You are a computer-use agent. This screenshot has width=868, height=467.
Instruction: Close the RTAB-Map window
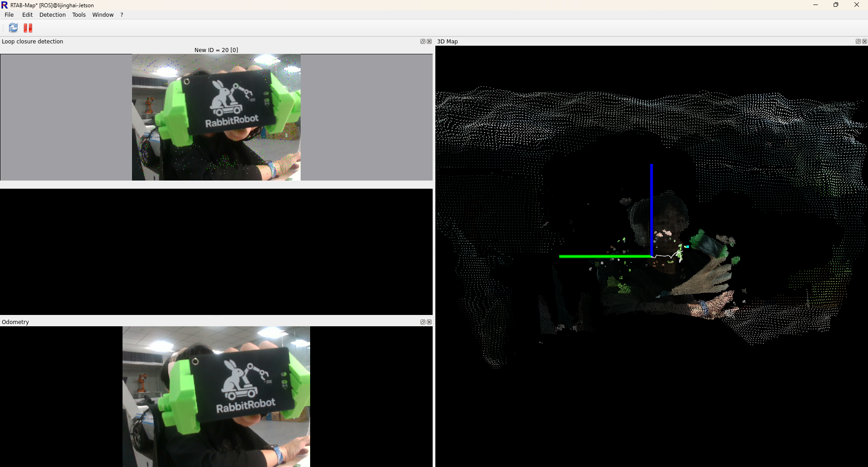(x=857, y=5)
